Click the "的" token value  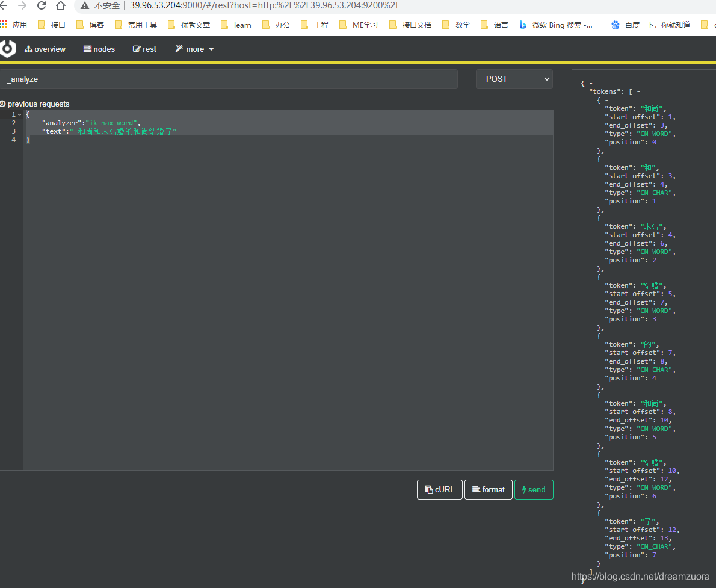(x=648, y=344)
